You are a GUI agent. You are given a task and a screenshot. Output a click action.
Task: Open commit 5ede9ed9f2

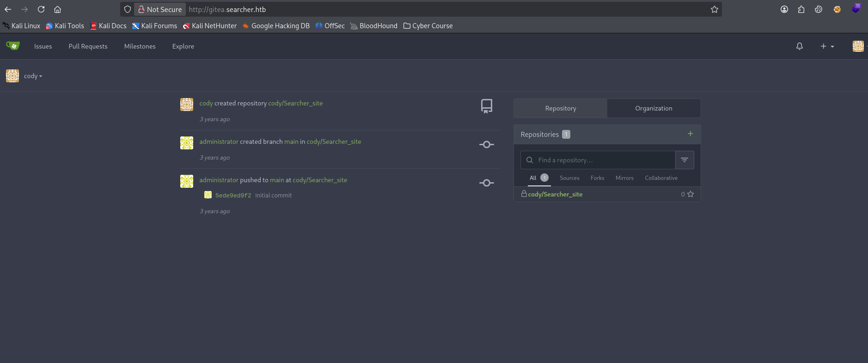[x=233, y=195]
